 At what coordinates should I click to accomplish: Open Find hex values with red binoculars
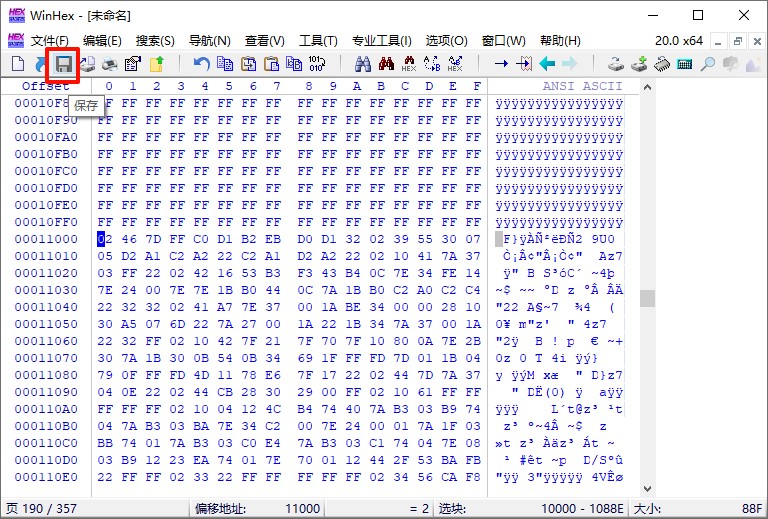pos(386,64)
